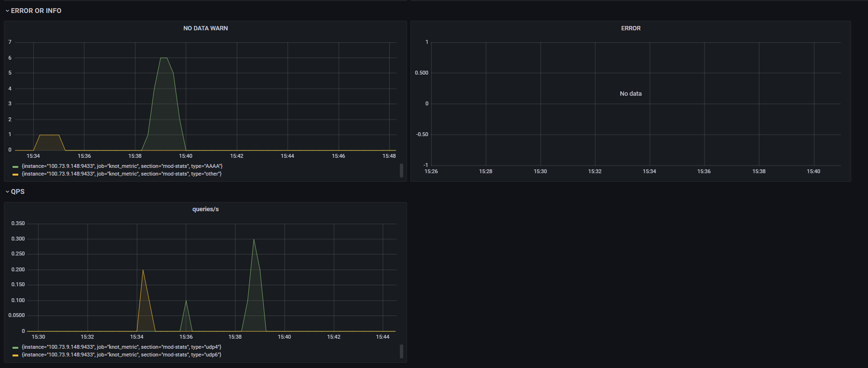Toggle the type="AAAA" legend series

[x=122, y=166]
